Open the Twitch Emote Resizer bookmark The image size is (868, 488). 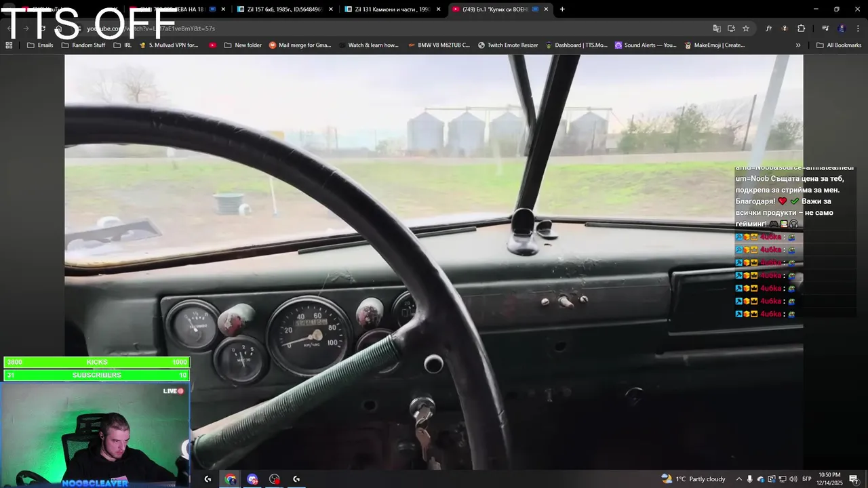[x=508, y=45]
